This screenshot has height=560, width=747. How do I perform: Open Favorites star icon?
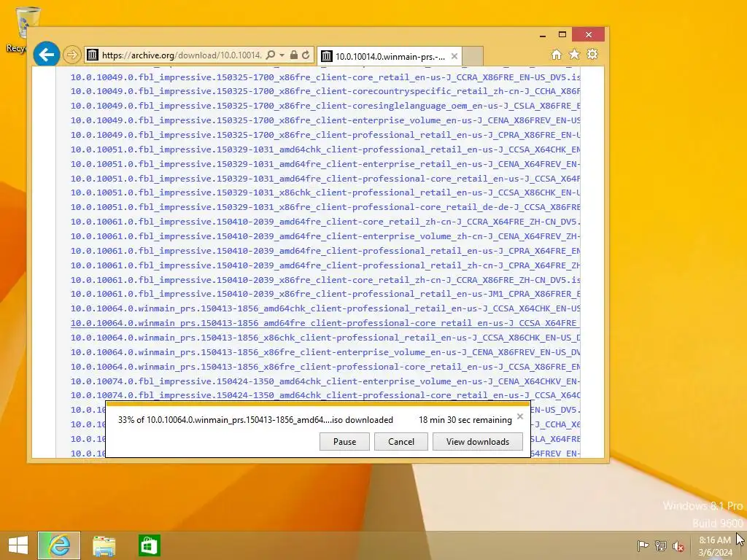[575, 54]
